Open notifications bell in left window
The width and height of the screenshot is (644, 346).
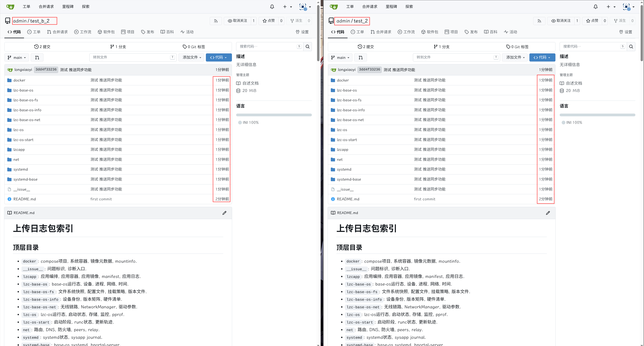pos(272,7)
